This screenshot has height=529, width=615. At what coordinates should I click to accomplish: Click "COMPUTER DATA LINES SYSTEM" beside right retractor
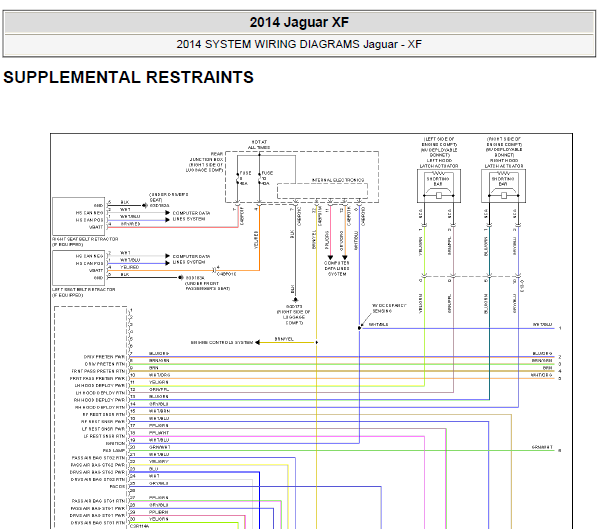(x=191, y=216)
